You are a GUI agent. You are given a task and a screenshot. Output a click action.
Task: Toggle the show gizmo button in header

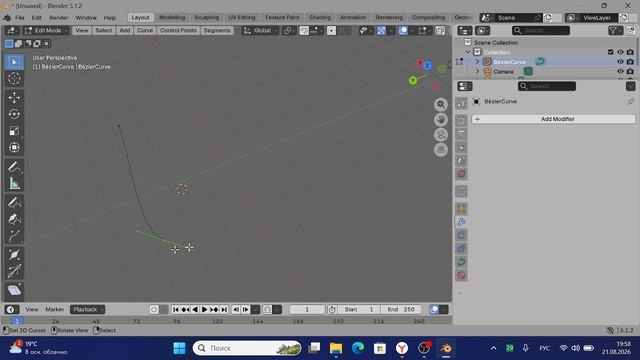(x=381, y=31)
